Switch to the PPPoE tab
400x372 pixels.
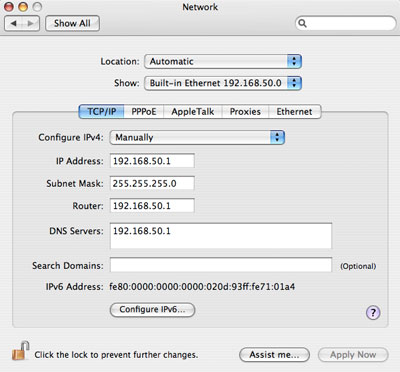click(x=144, y=111)
